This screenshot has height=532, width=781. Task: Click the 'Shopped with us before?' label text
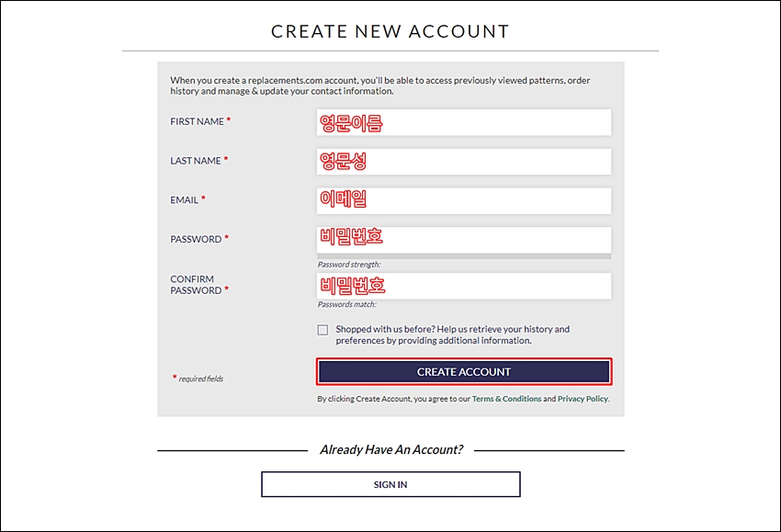click(x=452, y=334)
